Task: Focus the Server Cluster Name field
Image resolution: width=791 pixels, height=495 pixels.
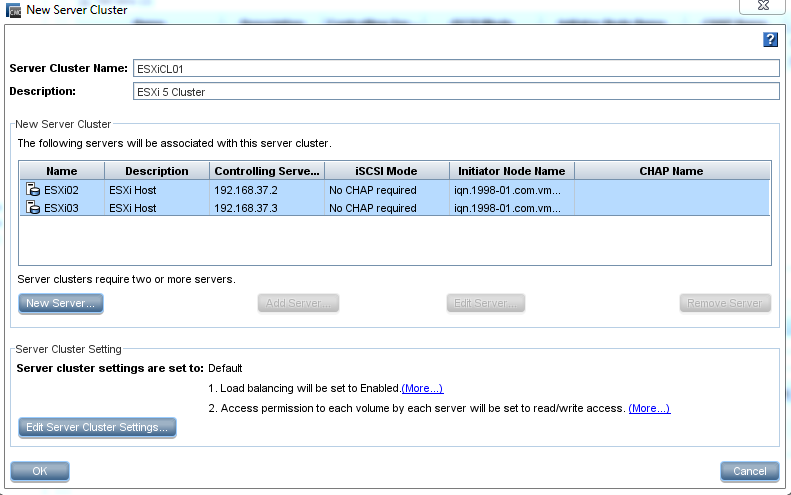Action: click(455, 68)
